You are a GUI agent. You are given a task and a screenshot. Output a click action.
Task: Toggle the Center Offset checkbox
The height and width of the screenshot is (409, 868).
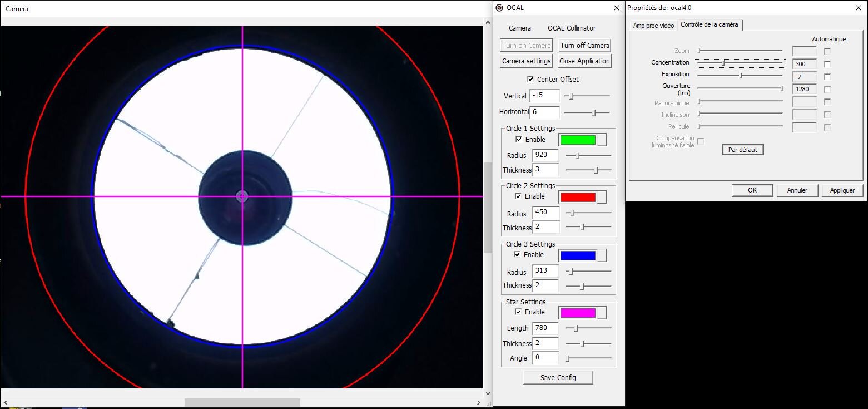coord(530,79)
